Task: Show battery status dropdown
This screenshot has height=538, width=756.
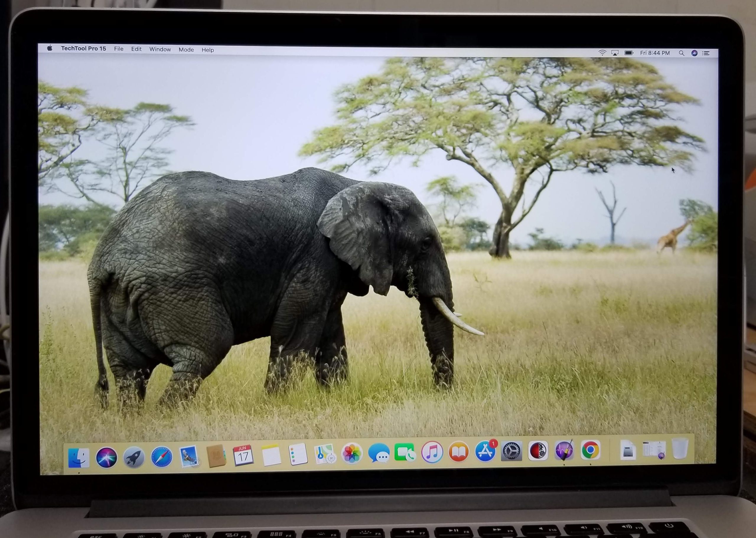Action: [x=629, y=53]
